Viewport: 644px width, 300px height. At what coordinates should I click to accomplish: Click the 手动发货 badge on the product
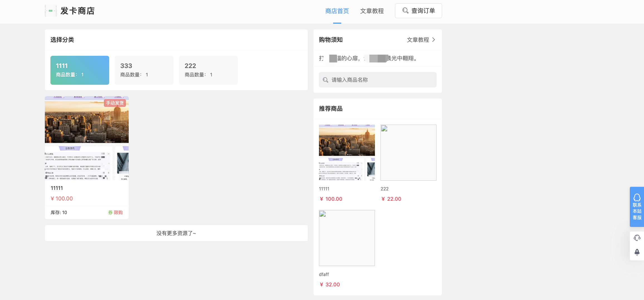click(x=115, y=103)
